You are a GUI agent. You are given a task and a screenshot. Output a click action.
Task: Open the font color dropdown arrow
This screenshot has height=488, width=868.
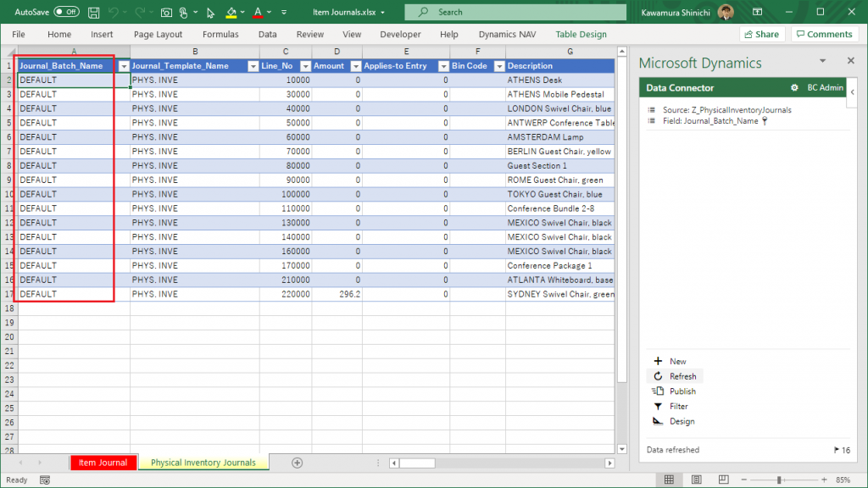(269, 12)
